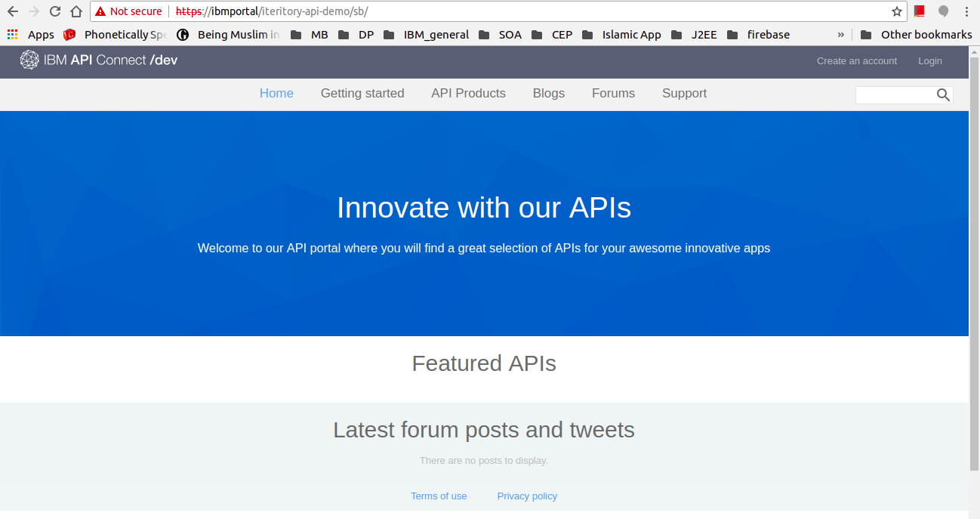Screen dimensions: 980x519
Task: Open the Other bookmarks folder
Action: [917, 35]
